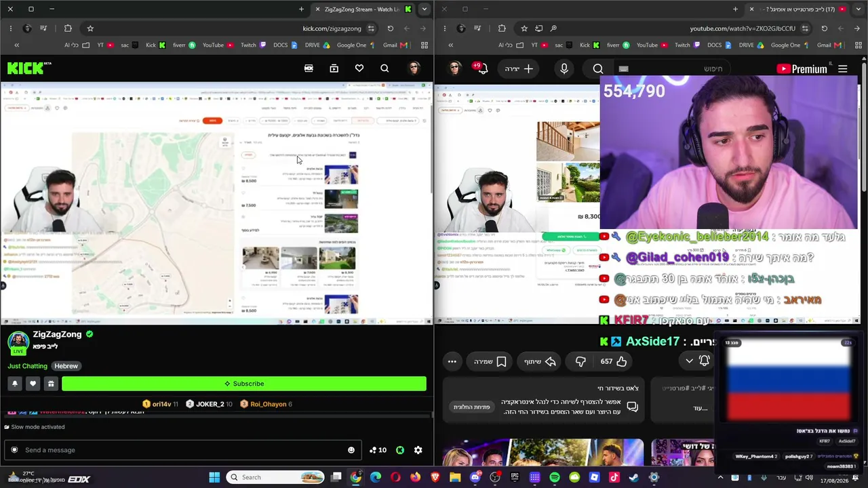Open the zoom magnifier icon in YouTube address bar
This screenshot has width=868, height=488.
(553, 28)
